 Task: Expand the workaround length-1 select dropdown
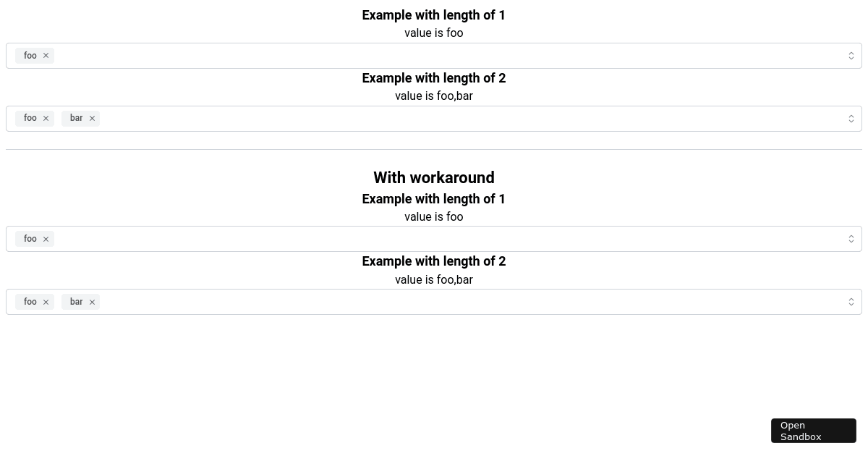point(851,239)
